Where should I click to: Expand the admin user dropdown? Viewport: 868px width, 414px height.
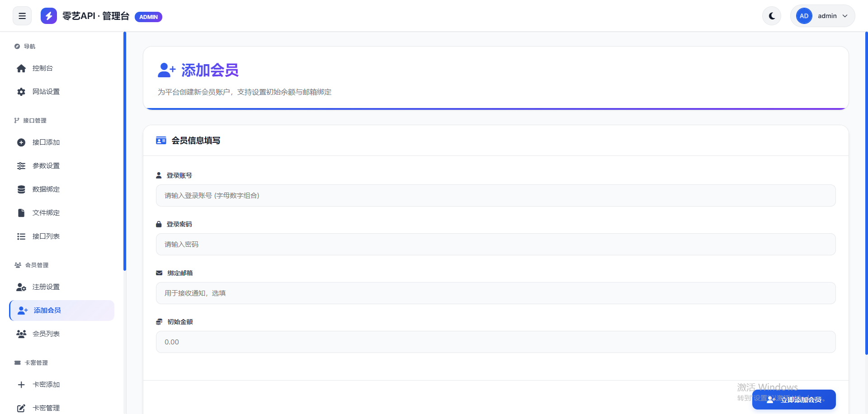coord(844,16)
